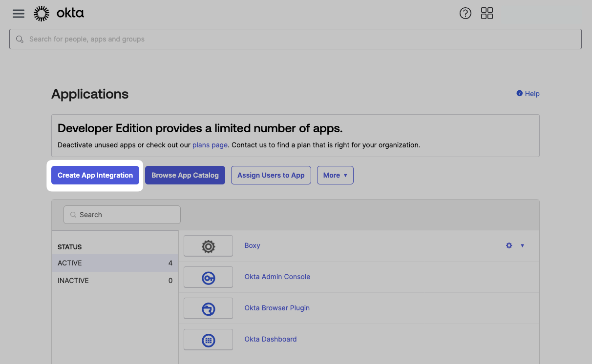This screenshot has height=364, width=592.
Task: Open the apps grid icon
Action: coord(487,14)
